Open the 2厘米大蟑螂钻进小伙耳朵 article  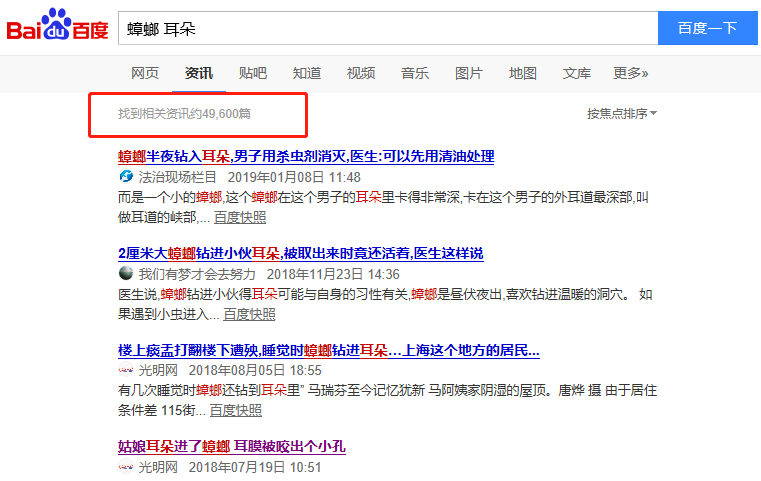point(300,254)
